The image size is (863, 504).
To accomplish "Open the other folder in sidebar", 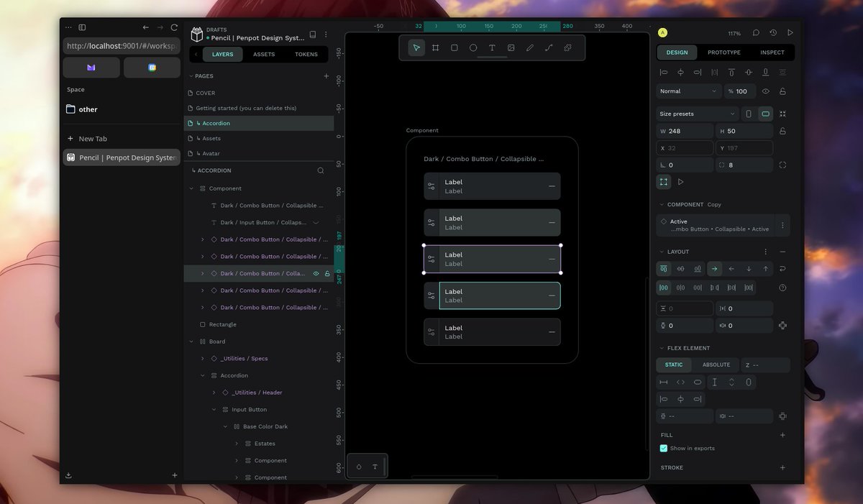I will pyautogui.click(x=121, y=109).
